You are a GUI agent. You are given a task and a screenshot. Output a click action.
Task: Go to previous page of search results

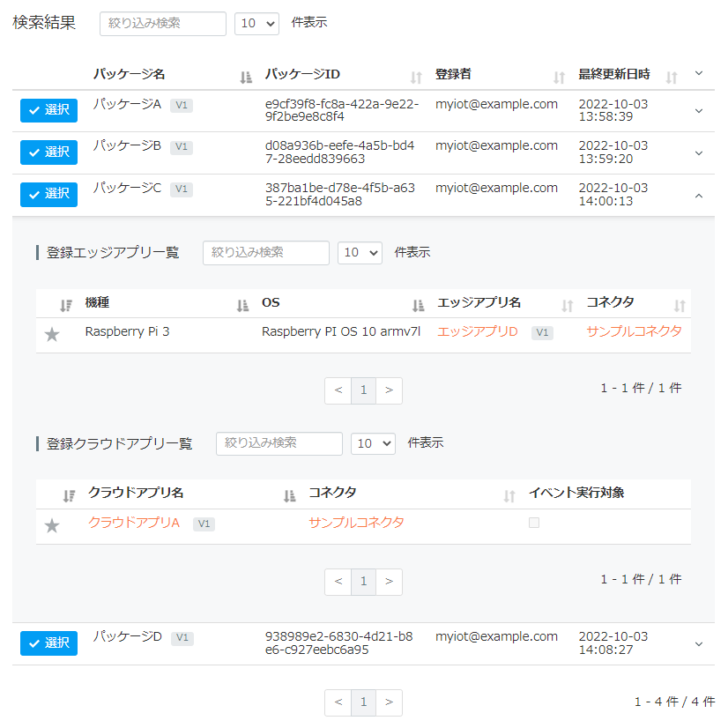coord(338,702)
